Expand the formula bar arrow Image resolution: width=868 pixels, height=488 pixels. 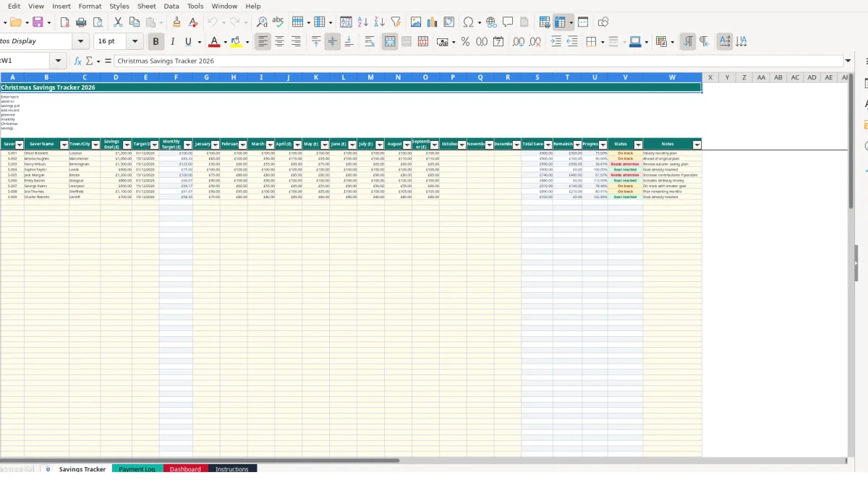pos(848,61)
